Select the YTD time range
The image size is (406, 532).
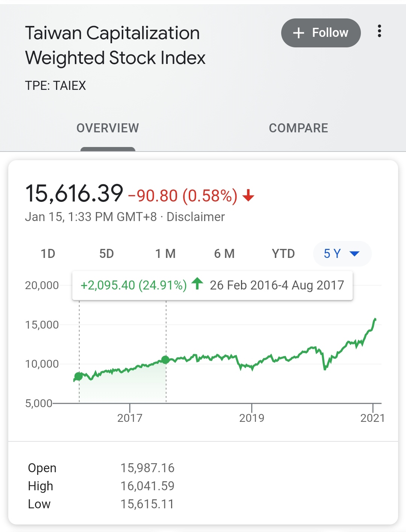tap(283, 254)
